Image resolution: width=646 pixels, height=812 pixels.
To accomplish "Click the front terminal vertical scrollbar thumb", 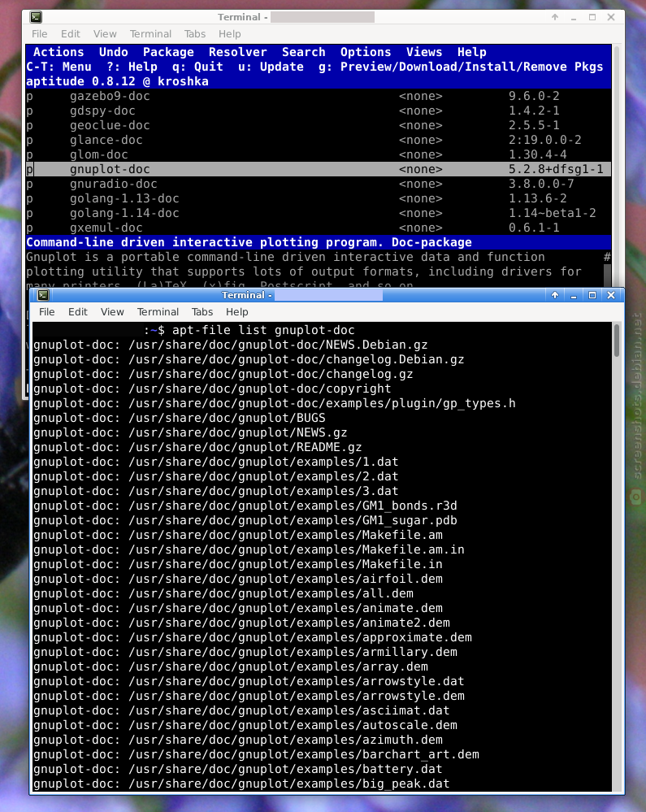I will pyautogui.click(x=617, y=341).
